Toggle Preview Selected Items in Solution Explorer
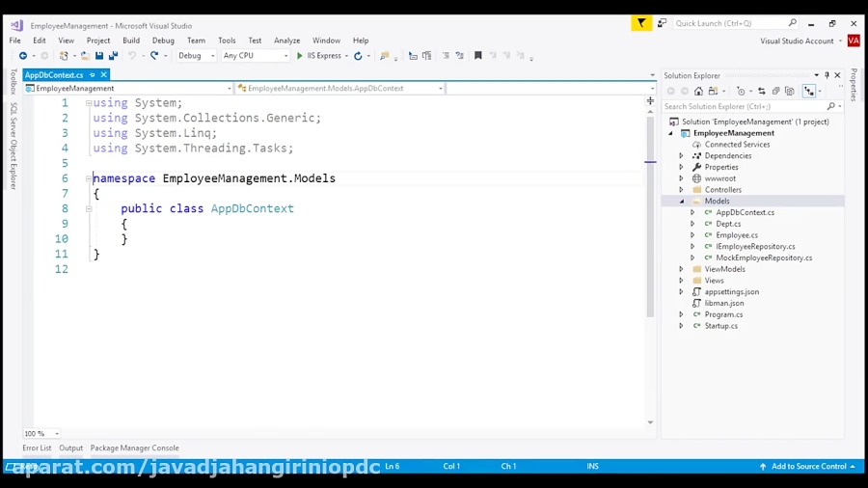This screenshot has height=488, width=868. click(x=809, y=92)
